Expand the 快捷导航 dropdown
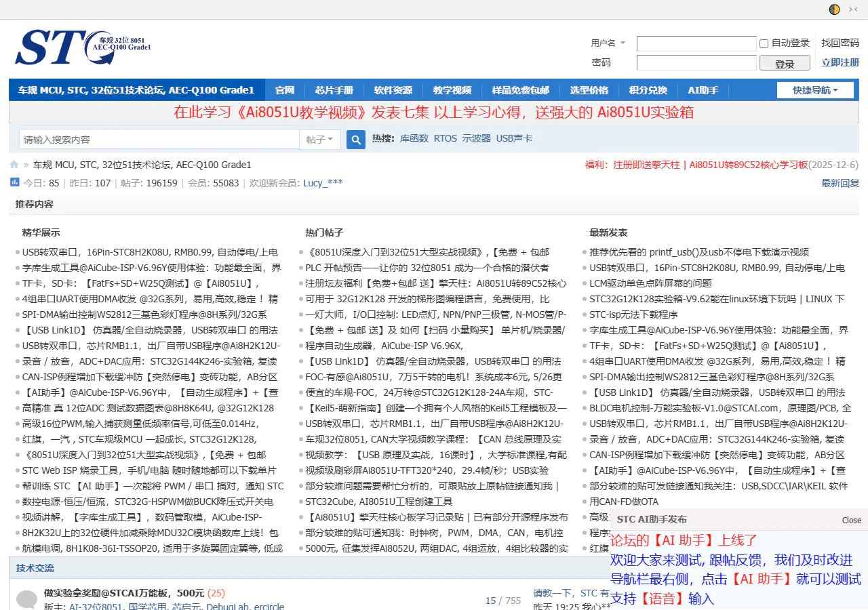Image resolution: width=868 pixels, height=610 pixels. [814, 90]
